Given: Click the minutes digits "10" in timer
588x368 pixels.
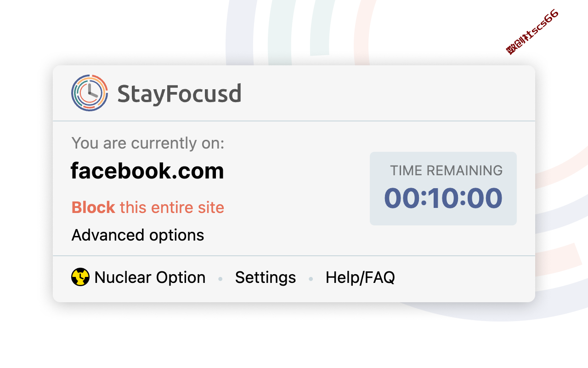Looking at the screenshot, I should pyautogui.click(x=444, y=198).
